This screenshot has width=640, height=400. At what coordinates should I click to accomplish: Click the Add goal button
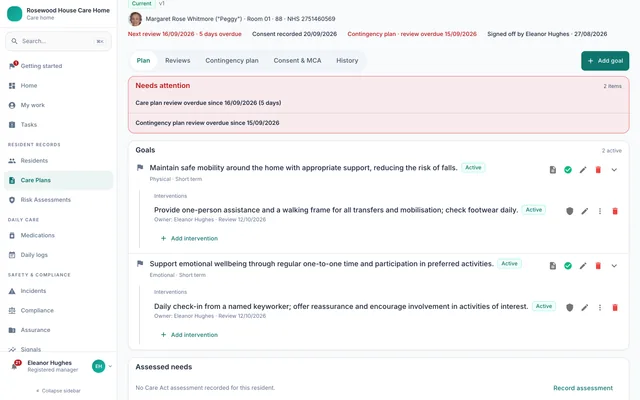[x=605, y=61]
